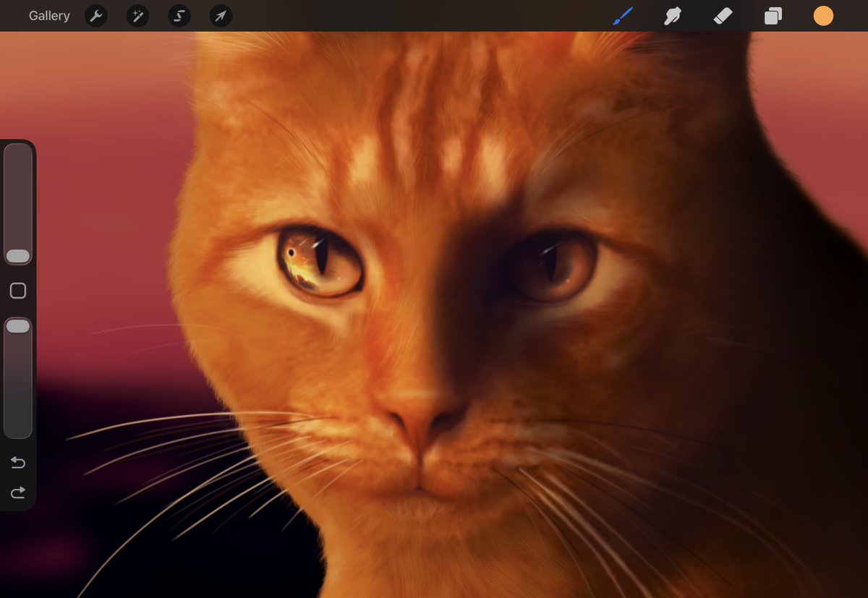Open the Actions wrench menu
Image resolution: width=868 pixels, height=598 pixels.
96,16
